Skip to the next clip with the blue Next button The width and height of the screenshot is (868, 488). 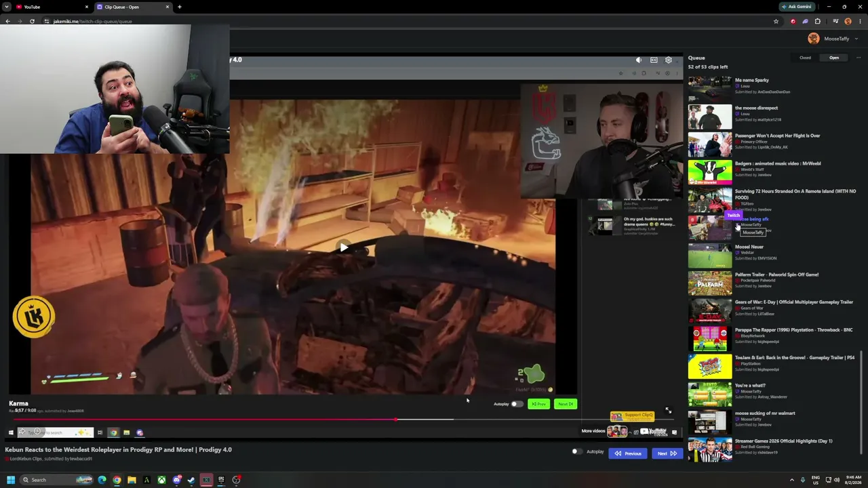click(x=667, y=453)
